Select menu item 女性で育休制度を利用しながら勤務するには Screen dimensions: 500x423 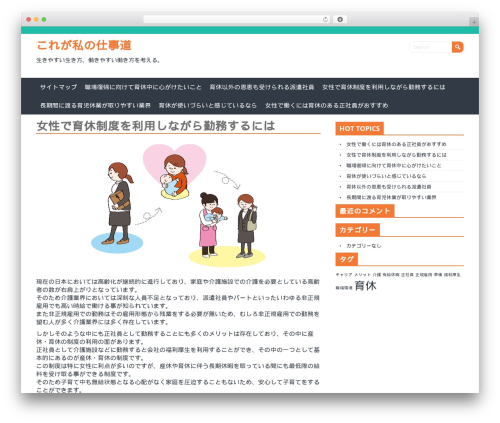click(383, 87)
